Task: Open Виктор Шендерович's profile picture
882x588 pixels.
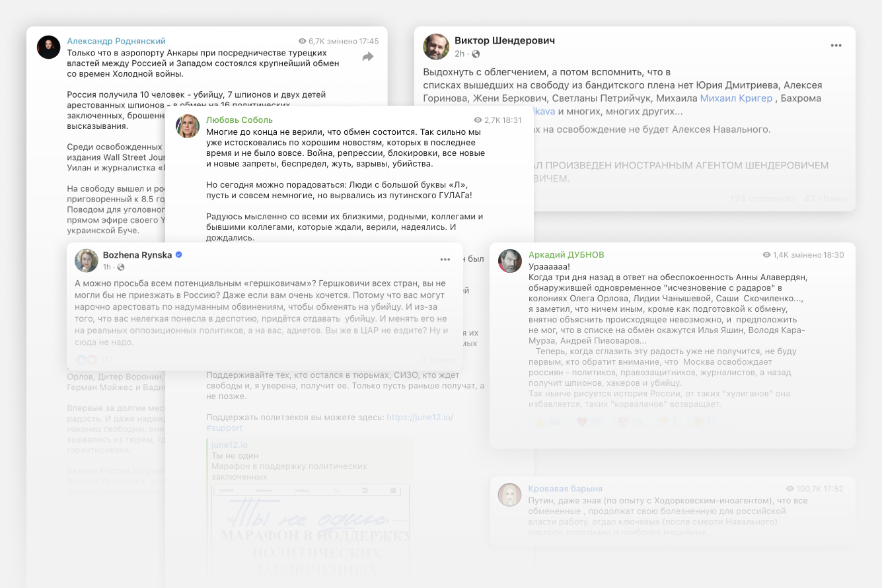Action: pyautogui.click(x=435, y=47)
